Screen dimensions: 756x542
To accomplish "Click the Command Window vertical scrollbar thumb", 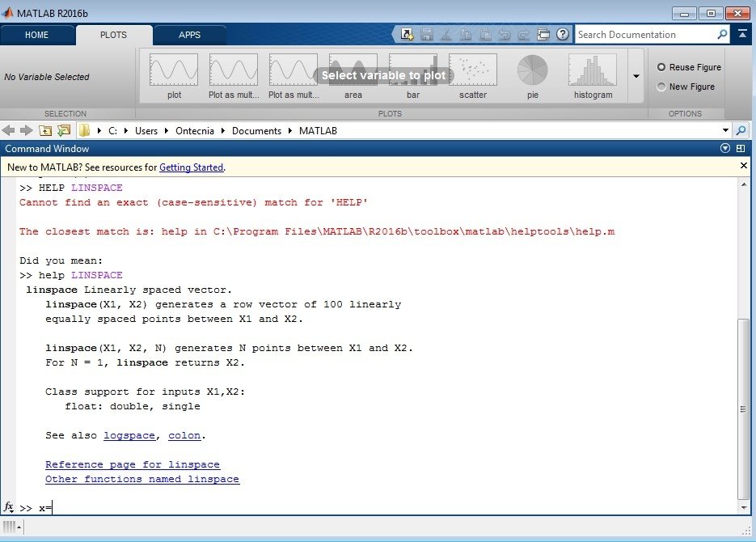I will pyautogui.click(x=743, y=409).
